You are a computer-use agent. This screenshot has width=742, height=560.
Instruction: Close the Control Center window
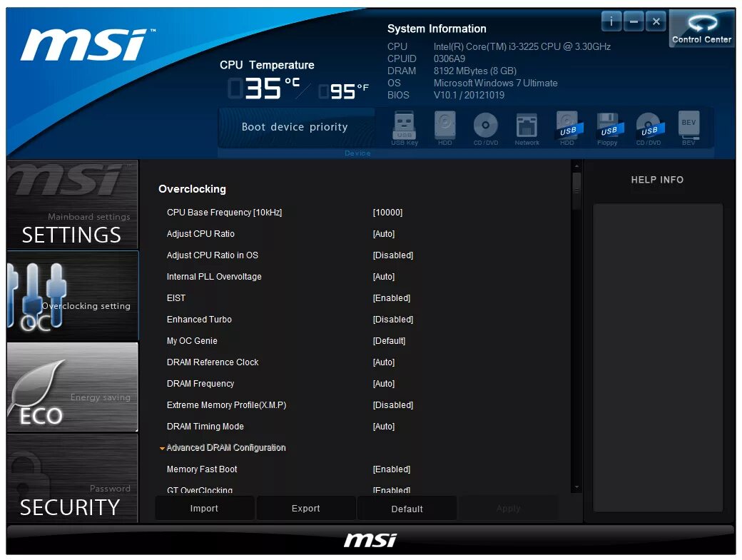click(656, 21)
